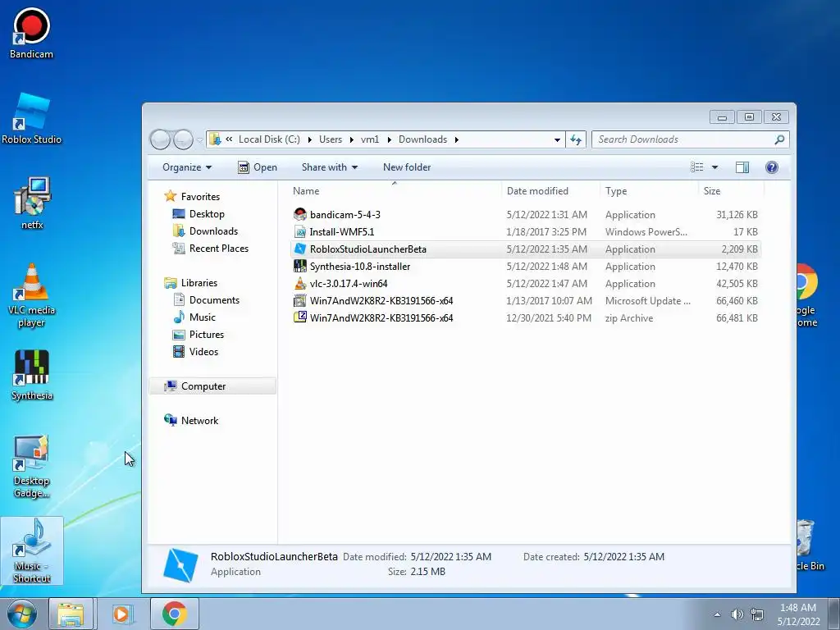Click the Install-WMF5.1 script file icon
Screen dimensions: 840x630
(x=300, y=231)
